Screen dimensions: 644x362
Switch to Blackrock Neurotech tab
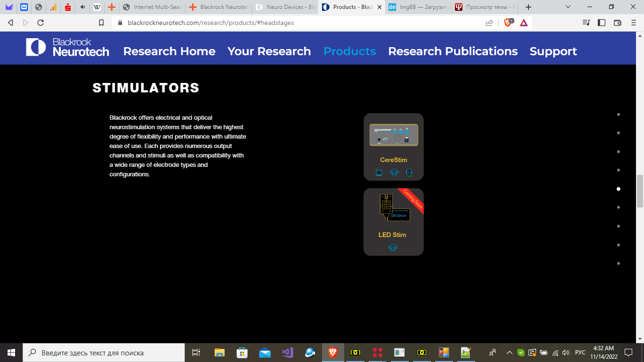[x=219, y=7]
